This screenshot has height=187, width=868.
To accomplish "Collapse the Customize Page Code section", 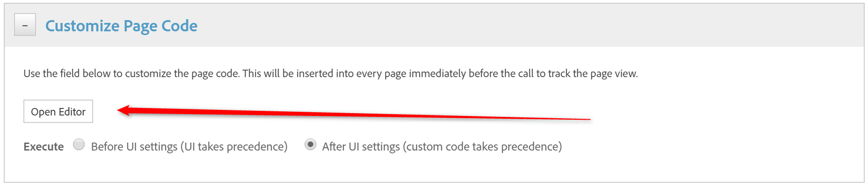I will point(25,25).
